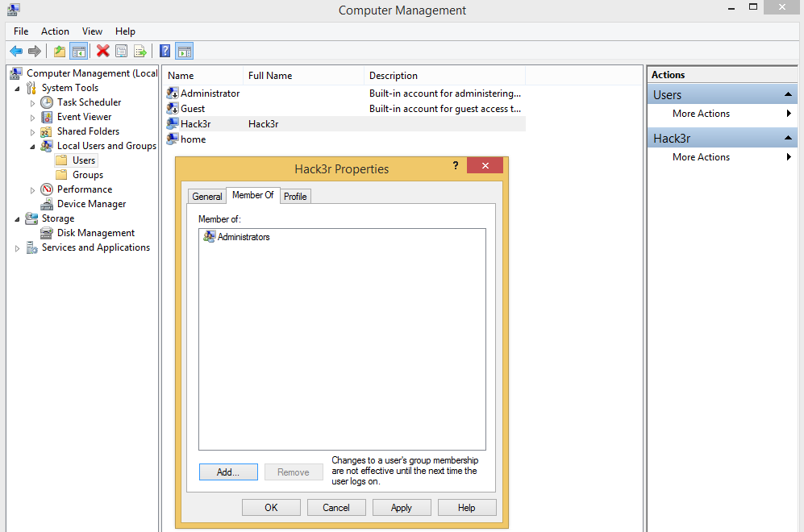Screen dimensions: 804x532
Task: Collapse the Local Users and Groups node
Action: point(33,146)
